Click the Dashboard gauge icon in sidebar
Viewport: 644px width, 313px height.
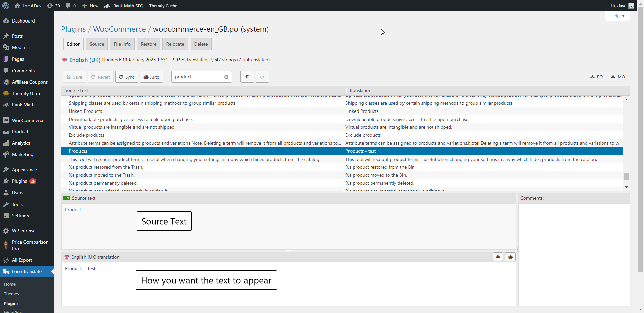pyautogui.click(x=6, y=21)
